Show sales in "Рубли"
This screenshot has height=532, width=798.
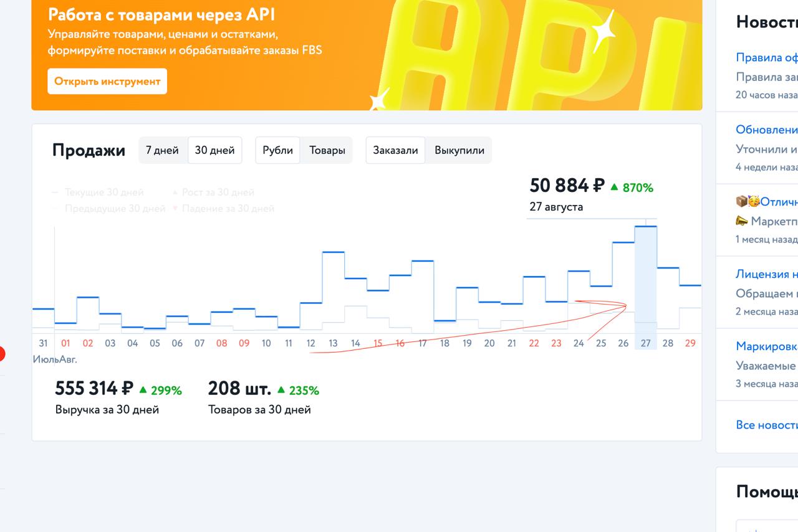[x=278, y=150]
